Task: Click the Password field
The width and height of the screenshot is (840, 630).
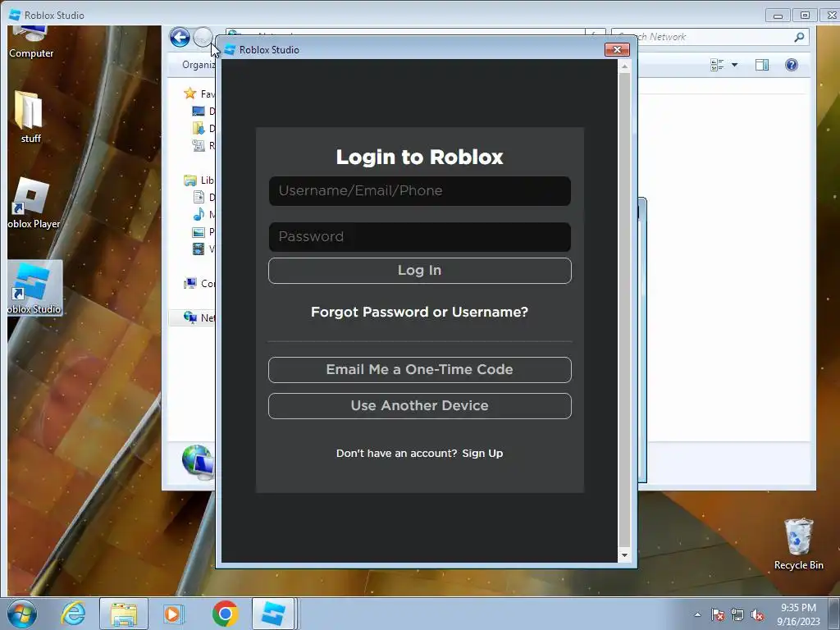Action: tap(419, 237)
